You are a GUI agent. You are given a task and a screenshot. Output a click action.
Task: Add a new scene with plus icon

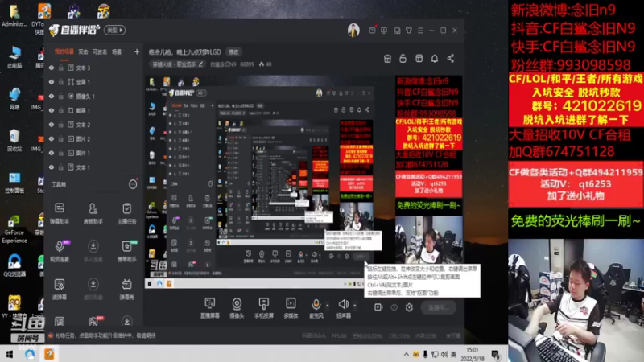[x=137, y=51]
